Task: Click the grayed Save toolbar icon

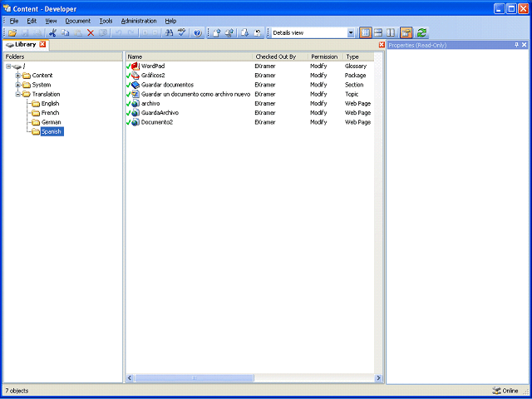Action: coord(26,33)
